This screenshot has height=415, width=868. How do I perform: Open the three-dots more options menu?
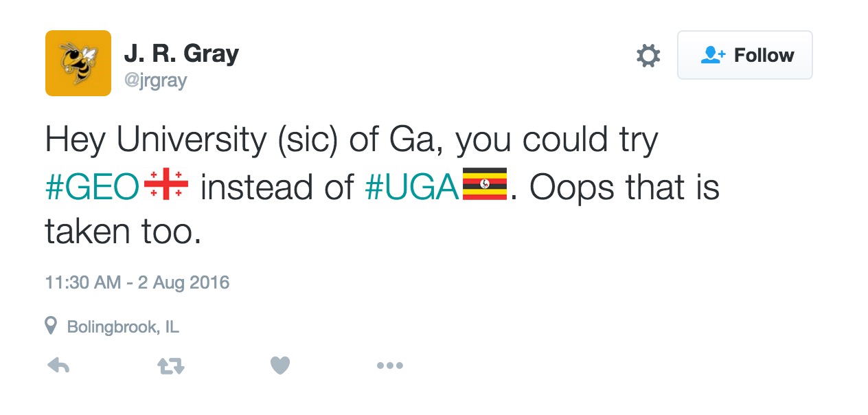click(x=390, y=366)
